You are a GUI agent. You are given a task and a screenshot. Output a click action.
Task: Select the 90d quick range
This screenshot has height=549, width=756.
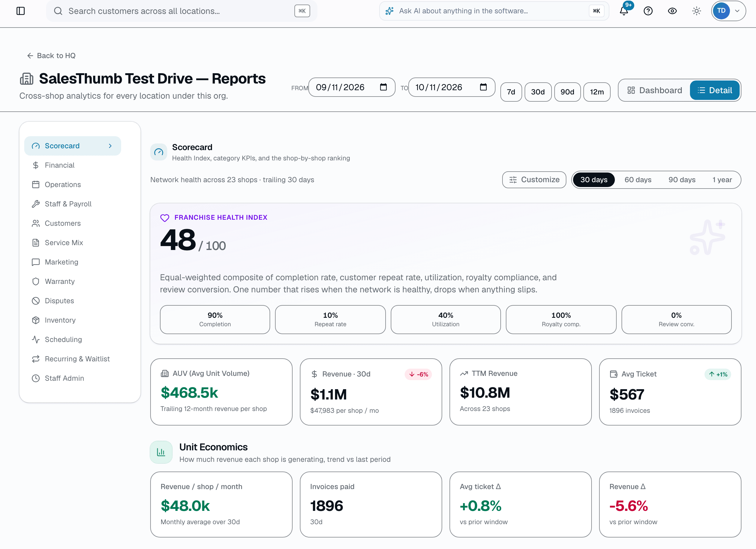(x=567, y=92)
